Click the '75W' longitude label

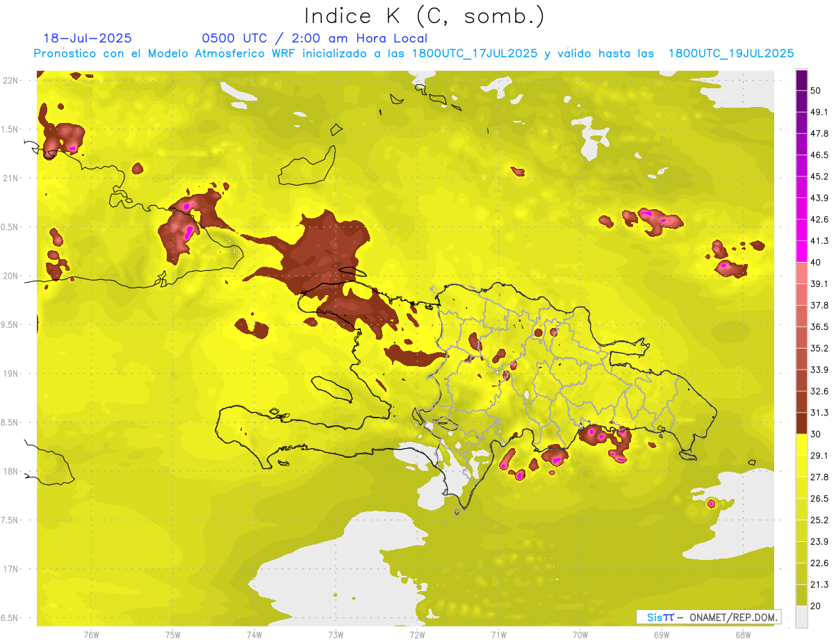point(173,634)
